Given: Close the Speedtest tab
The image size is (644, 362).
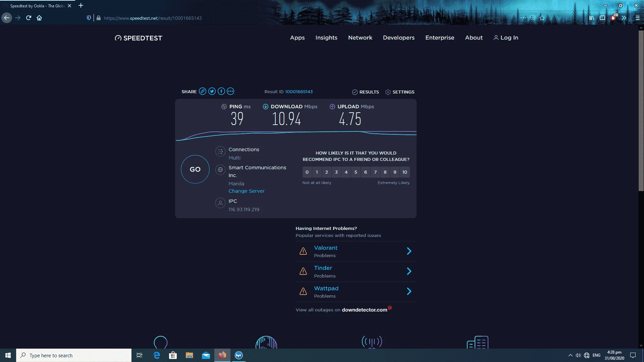Looking at the screenshot, I should pyautogui.click(x=69, y=6).
